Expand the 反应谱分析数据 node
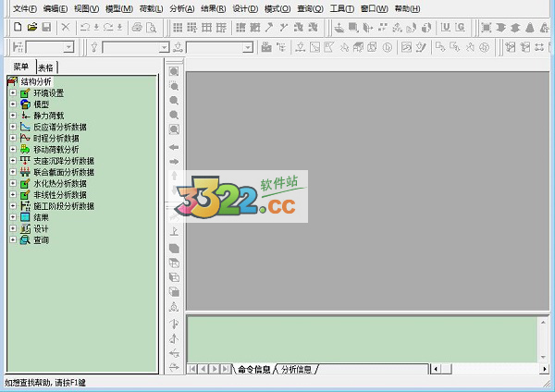555x392 pixels. tap(13, 127)
